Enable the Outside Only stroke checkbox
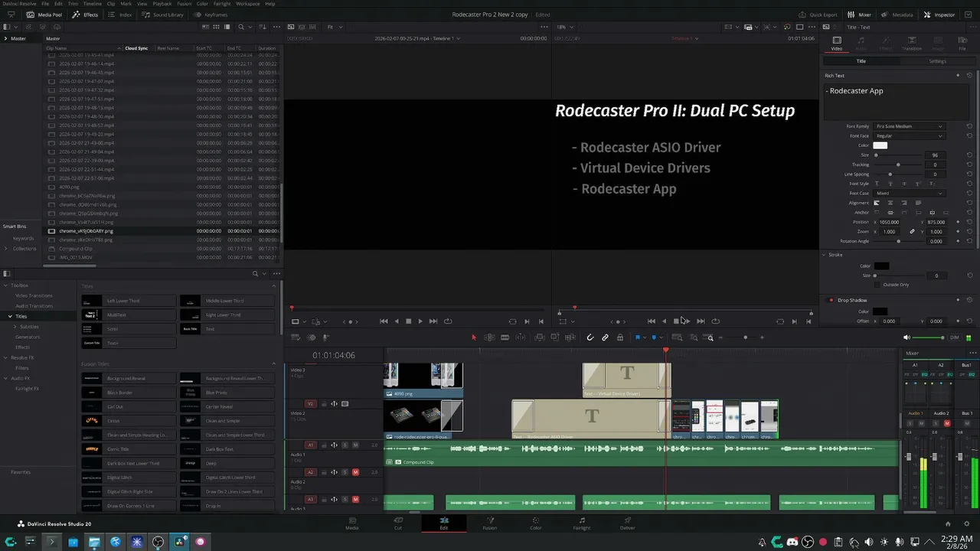Screen dimensions: 980x551 877,285
